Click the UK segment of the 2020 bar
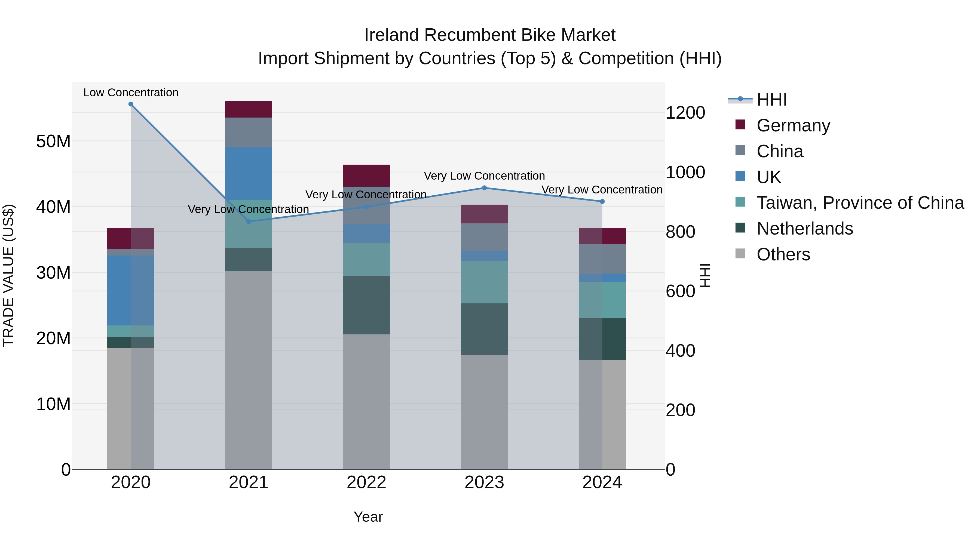The width and height of the screenshot is (980, 551). point(131,291)
